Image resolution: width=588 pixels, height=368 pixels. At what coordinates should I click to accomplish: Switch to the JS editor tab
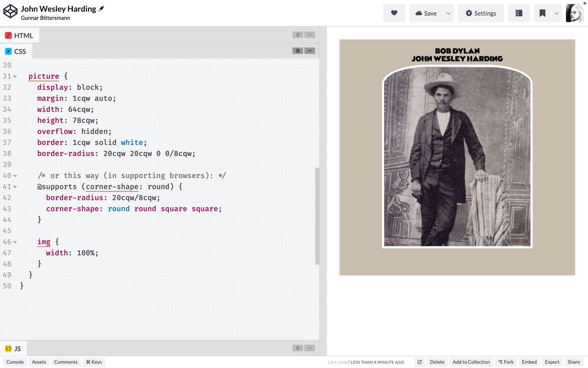pos(13,348)
